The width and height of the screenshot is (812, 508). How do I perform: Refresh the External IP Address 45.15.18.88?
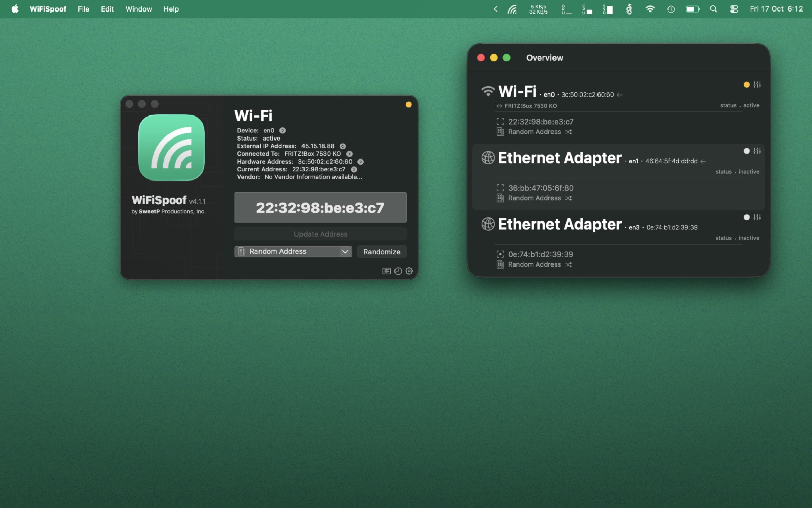pos(343,146)
